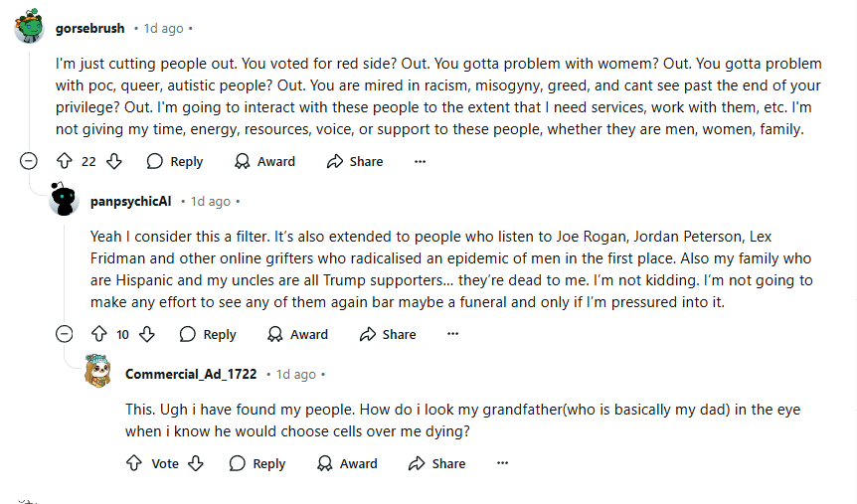Open more options on panpsychicAI's comment
Screen dimensions: 857x504
(452, 334)
